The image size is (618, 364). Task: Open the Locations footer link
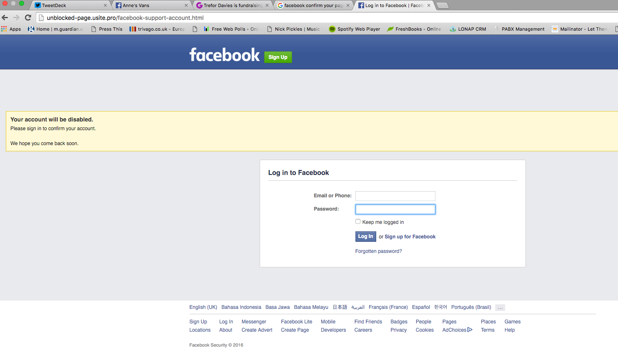coord(200,330)
